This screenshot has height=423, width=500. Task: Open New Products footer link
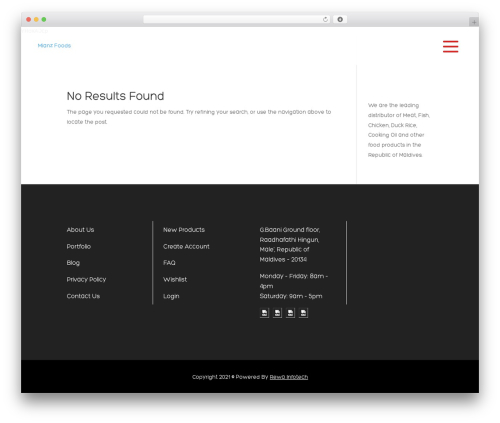(x=184, y=230)
